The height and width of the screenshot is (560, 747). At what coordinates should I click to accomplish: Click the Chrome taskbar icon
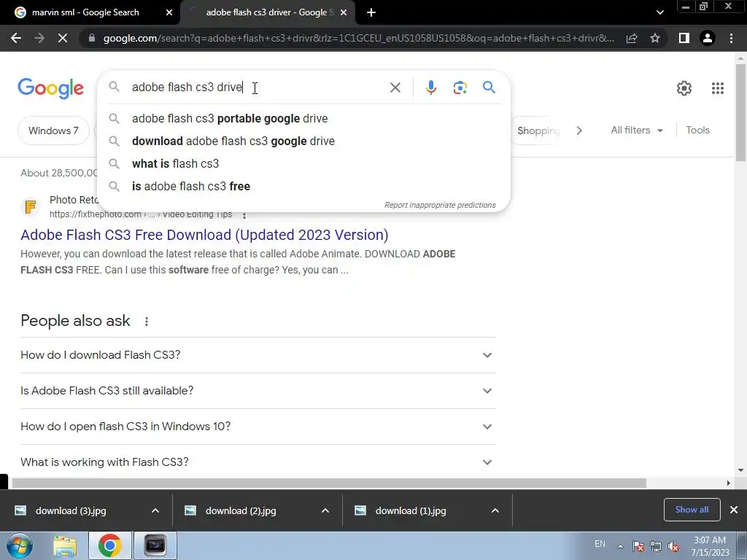[109, 545]
